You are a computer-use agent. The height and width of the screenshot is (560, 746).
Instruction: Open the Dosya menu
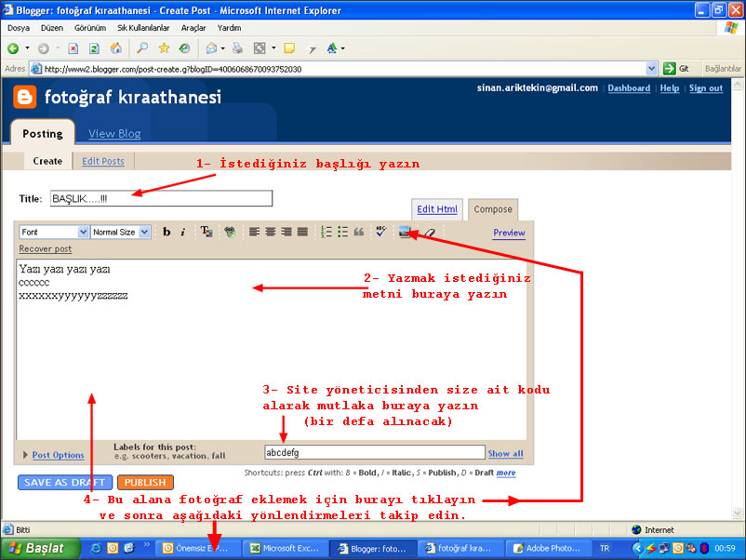[x=19, y=28]
